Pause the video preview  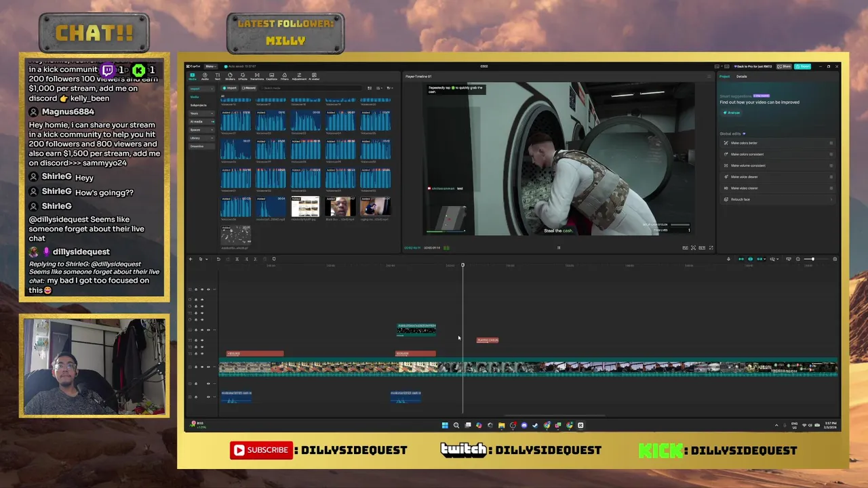(559, 247)
